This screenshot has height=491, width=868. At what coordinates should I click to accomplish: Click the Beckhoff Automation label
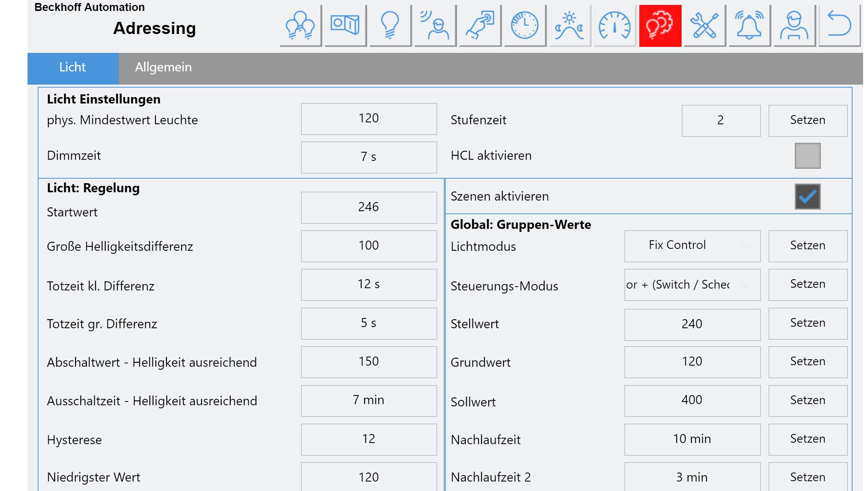pos(89,7)
